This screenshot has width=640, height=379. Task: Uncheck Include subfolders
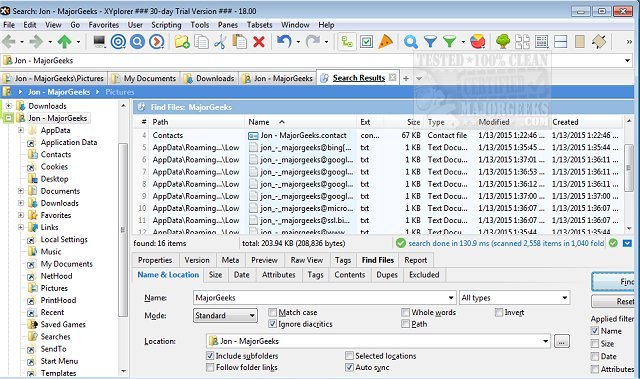click(210, 356)
